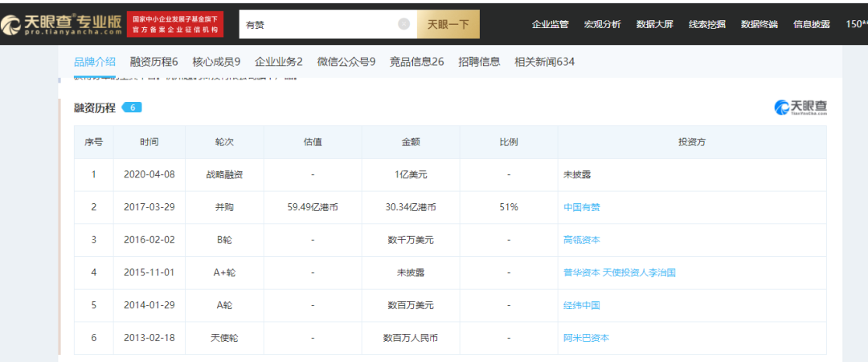
Task: Open 信息披露 in the top bar
Action: (x=811, y=24)
